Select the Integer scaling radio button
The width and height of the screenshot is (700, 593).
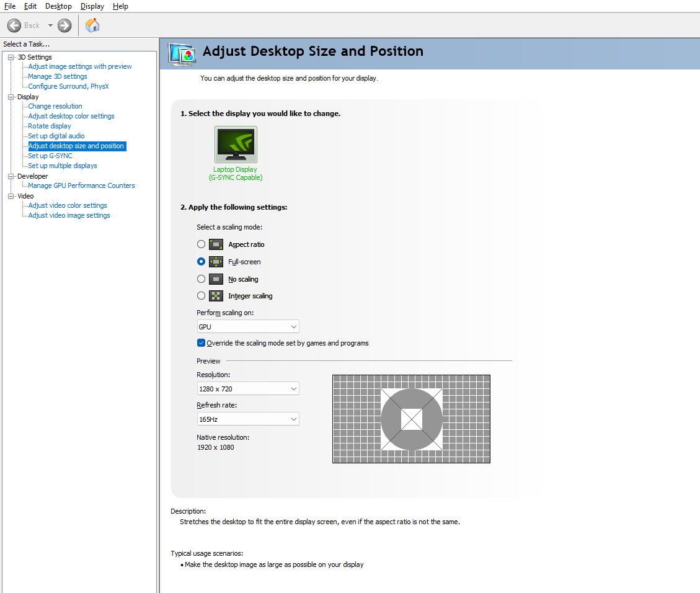tap(202, 296)
